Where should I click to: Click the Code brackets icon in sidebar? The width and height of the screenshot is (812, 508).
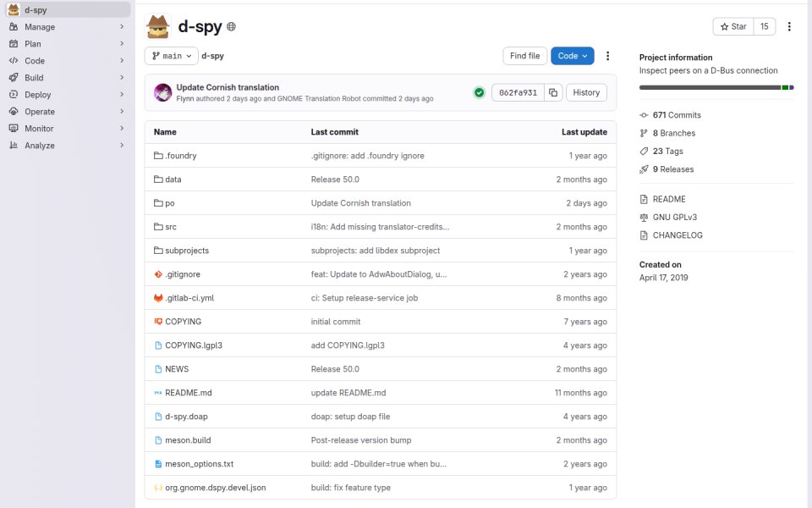coord(14,61)
